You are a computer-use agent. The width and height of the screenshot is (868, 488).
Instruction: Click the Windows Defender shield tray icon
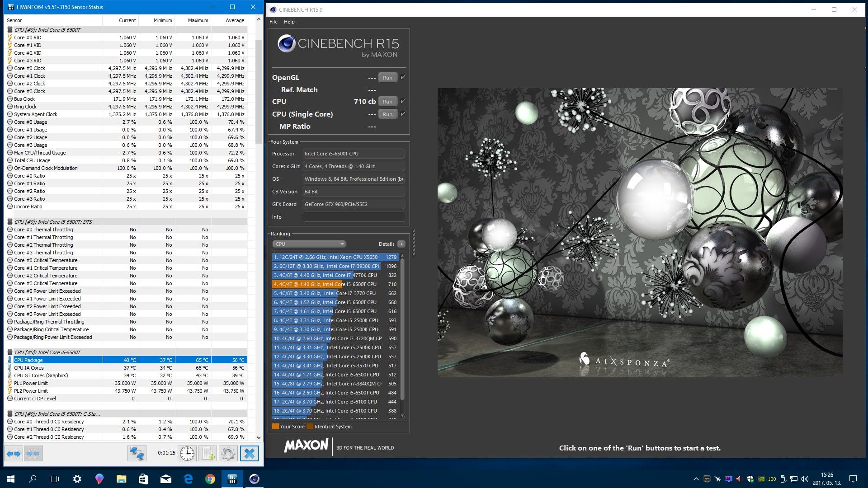(x=750, y=479)
